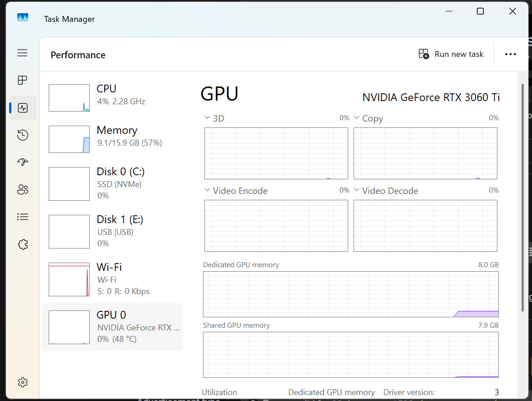Click the Run new task button
The height and width of the screenshot is (401, 532).
pyautogui.click(x=451, y=54)
